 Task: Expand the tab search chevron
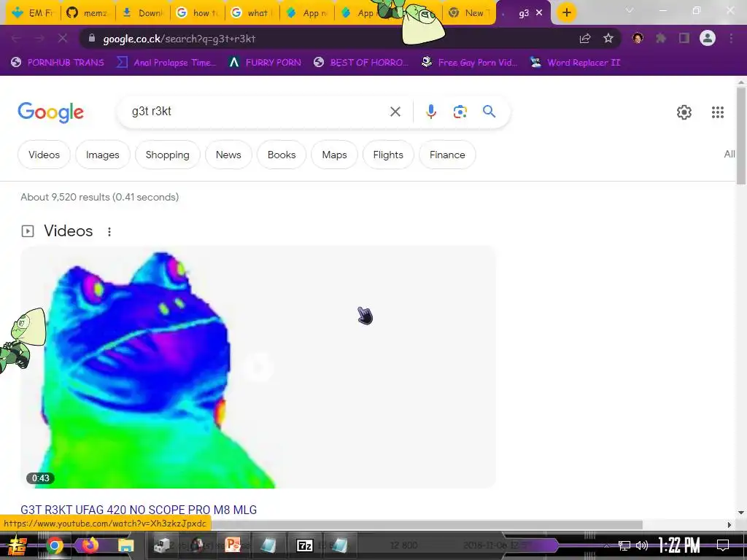tap(629, 10)
